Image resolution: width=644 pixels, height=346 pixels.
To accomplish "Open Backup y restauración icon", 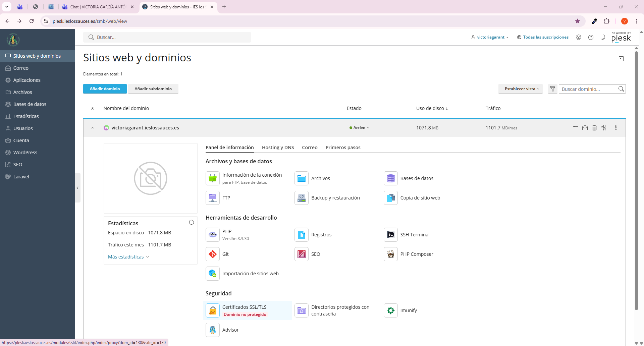I will (x=301, y=198).
